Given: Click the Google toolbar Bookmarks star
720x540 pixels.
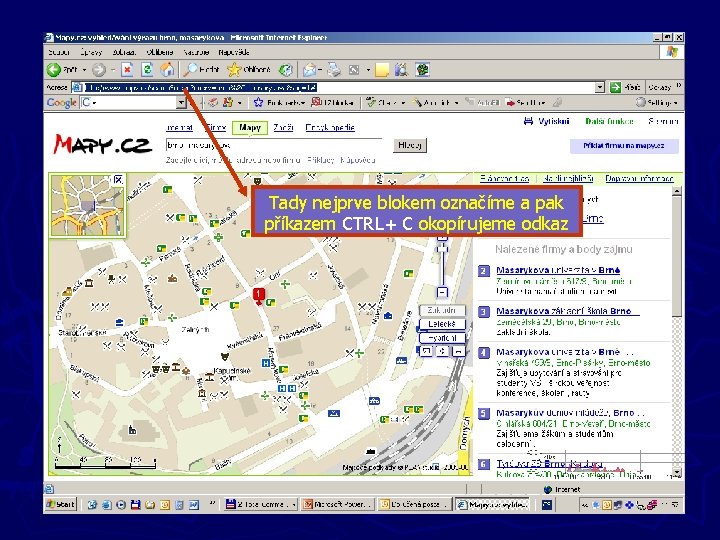Looking at the screenshot, I should (259, 102).
